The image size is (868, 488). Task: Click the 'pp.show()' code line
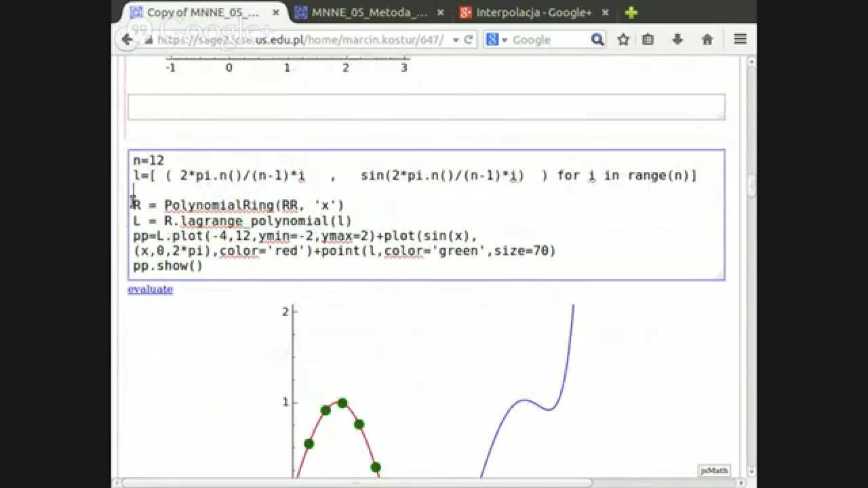(x=168, y=266)
